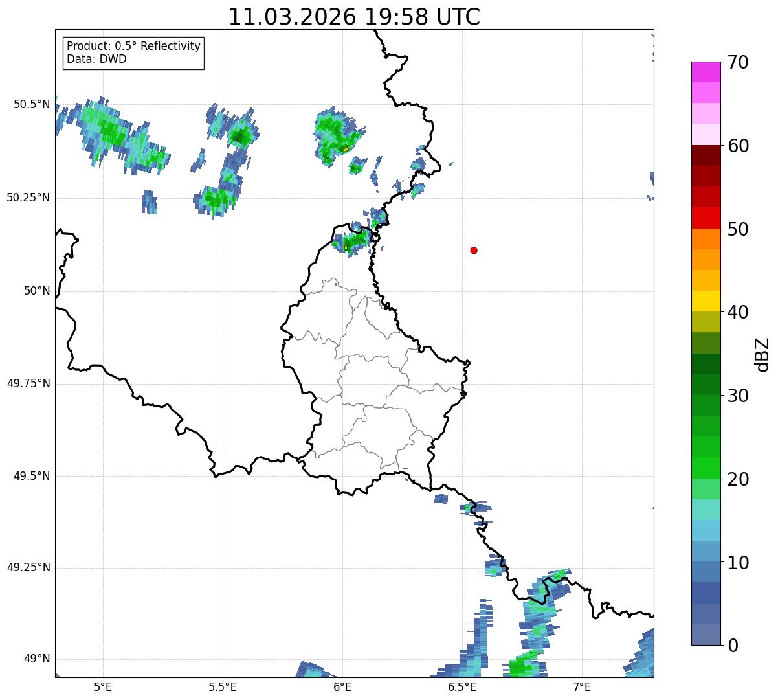This screenshot has height=700, width=778.
Task: Click the 70 colorbar tick value
Action: [738, 63]
